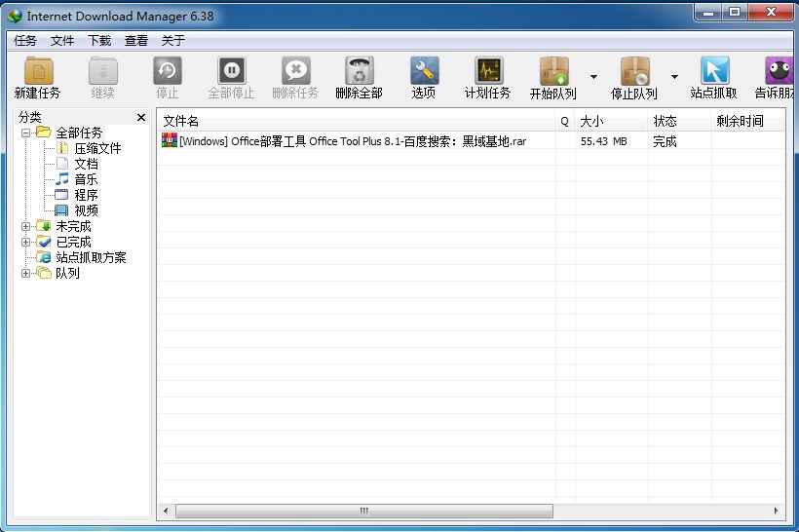
Task: Sort by the 状态 column header
Action: pos(680,121)
